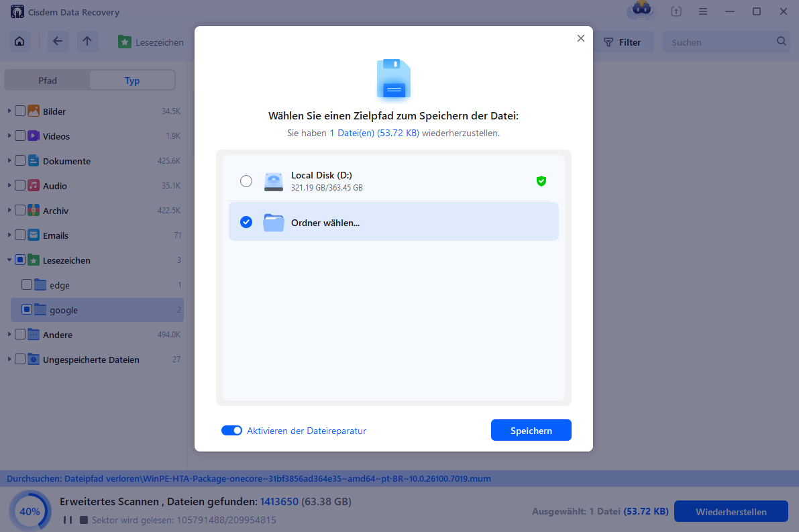Switch to the Pfad tab
Image resolution: width=799 pixels, height=532 pixels.
pos(47,80)
